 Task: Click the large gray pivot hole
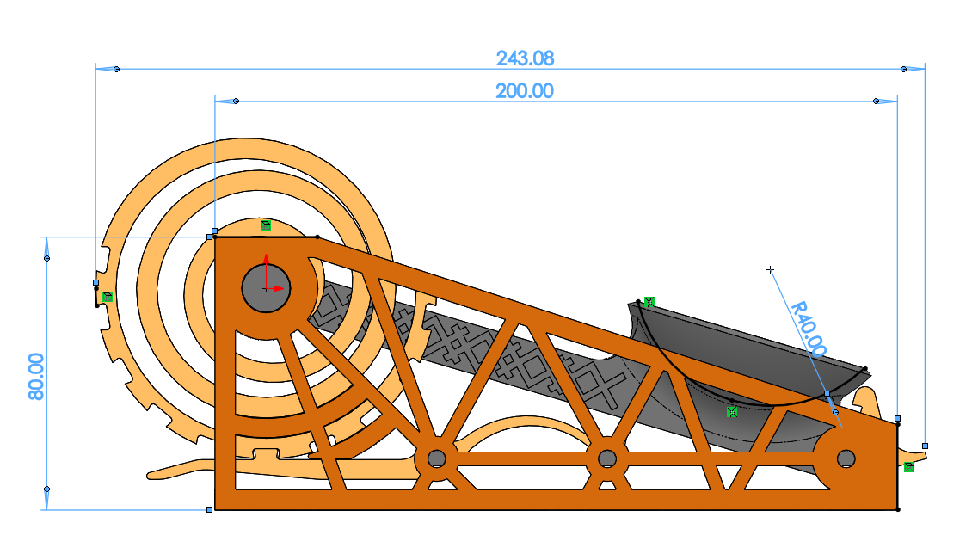(x=266, y=288)
